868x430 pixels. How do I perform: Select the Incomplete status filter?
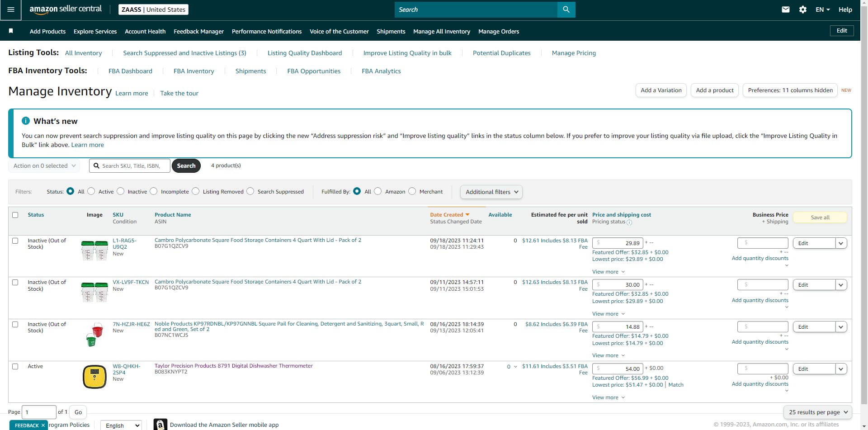[x=154, y=191]
